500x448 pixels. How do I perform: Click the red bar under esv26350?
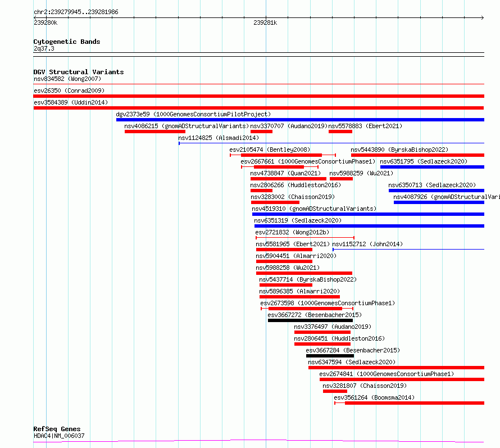pos(258,96)
